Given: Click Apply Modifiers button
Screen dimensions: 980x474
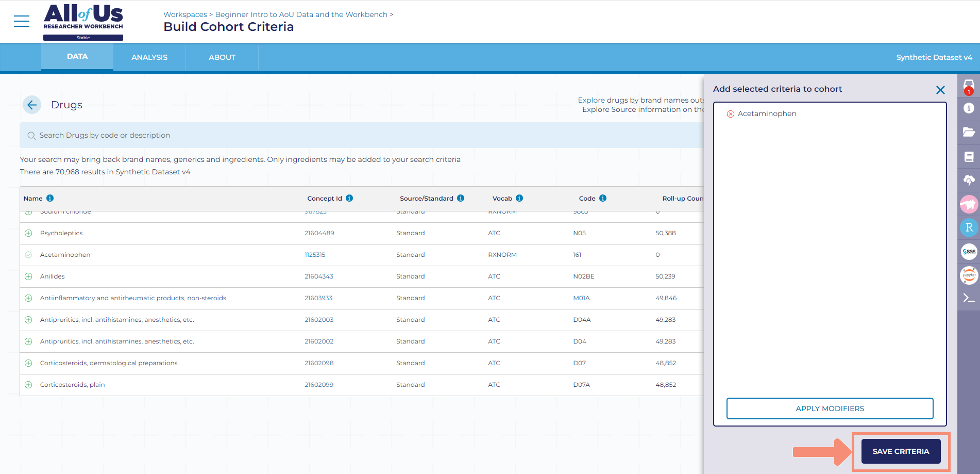Looking at the screenshot, I should (830, 408).
